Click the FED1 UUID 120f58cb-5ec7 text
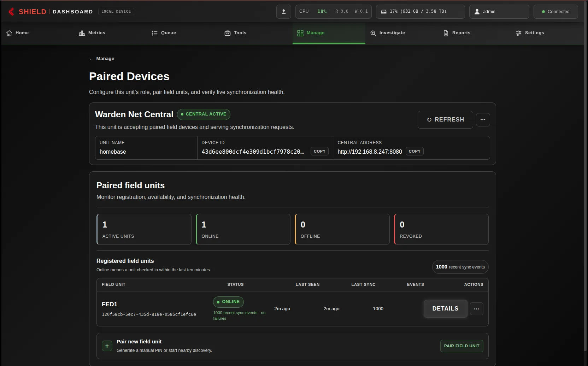 pyautogui.click(x=149, y=314)
